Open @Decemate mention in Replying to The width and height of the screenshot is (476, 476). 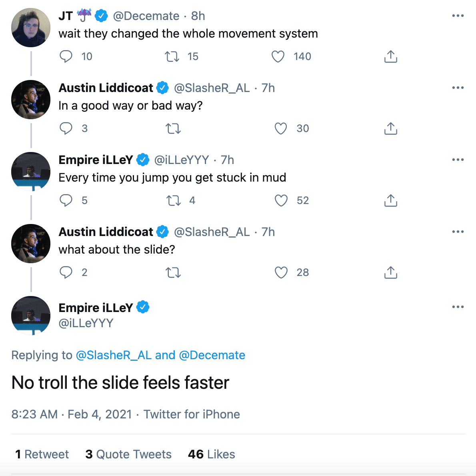[212, 355]
